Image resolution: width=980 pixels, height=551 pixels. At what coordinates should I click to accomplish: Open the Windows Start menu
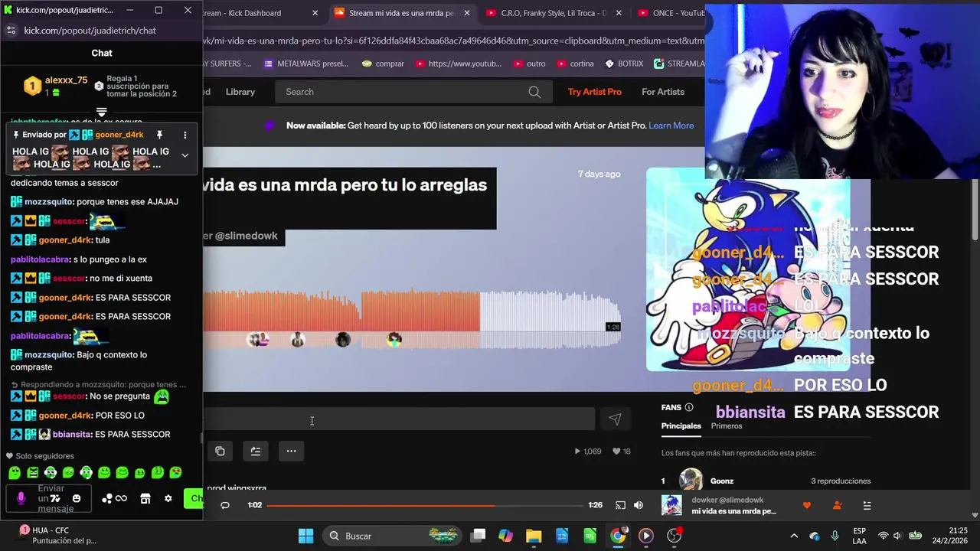305,536
